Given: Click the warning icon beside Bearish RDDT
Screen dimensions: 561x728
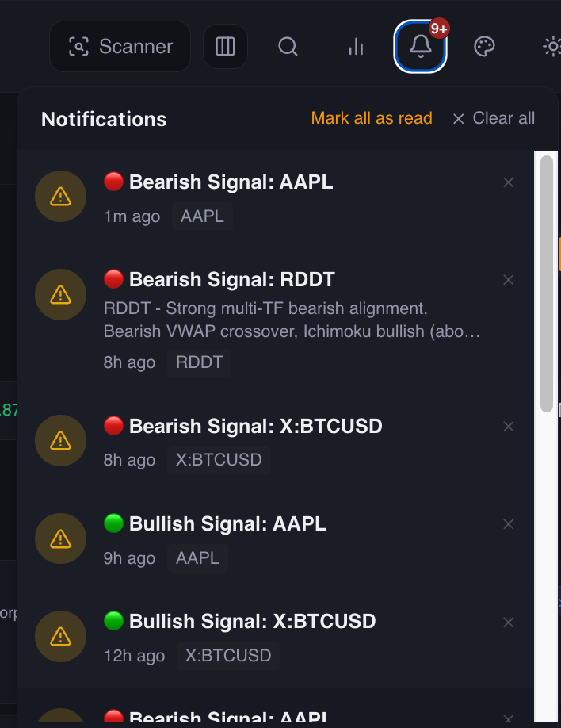Looking at the screenshot, I should pyautogui.click(x=60, y=294).
